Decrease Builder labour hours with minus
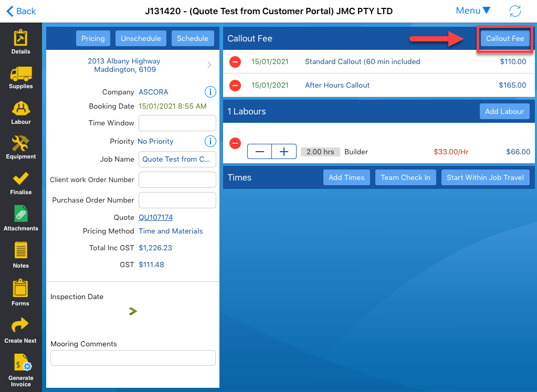537x392 pixels. pyautogui.click(x=259, y=152)
